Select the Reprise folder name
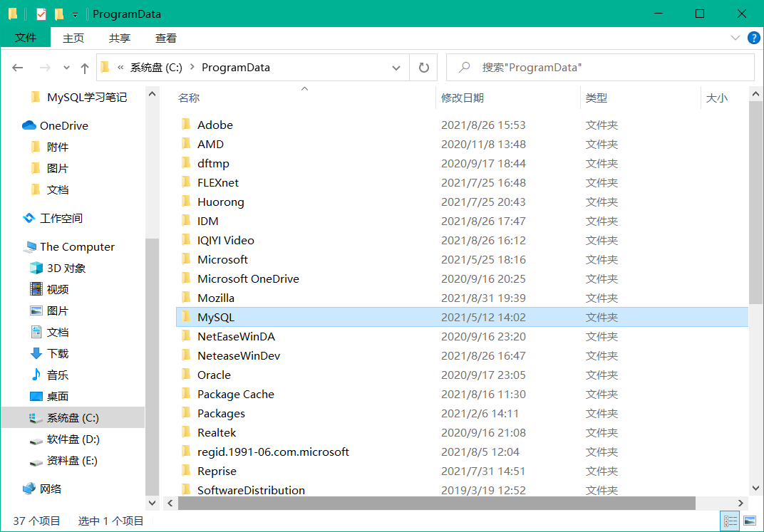 pyautogui.click(x=217, y=471)
